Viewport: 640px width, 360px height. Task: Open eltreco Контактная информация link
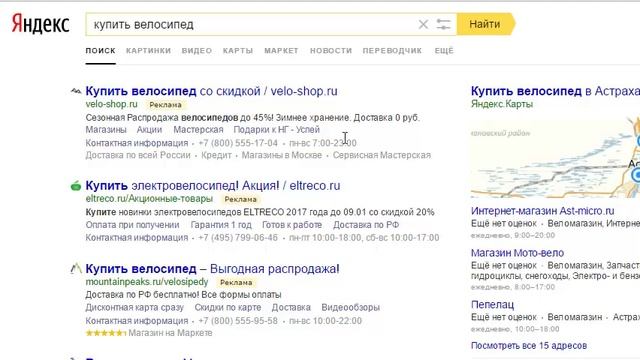(137, 238)
